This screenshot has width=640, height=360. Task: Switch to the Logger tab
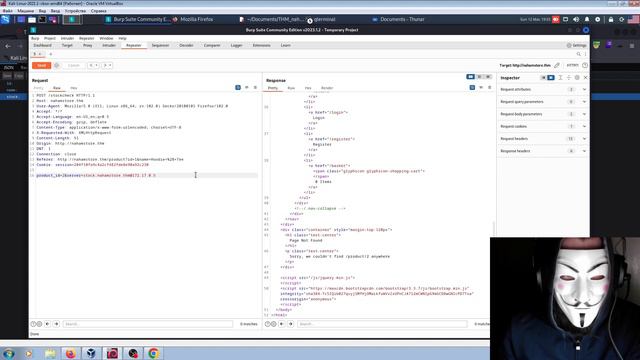(x=236, y=45)
